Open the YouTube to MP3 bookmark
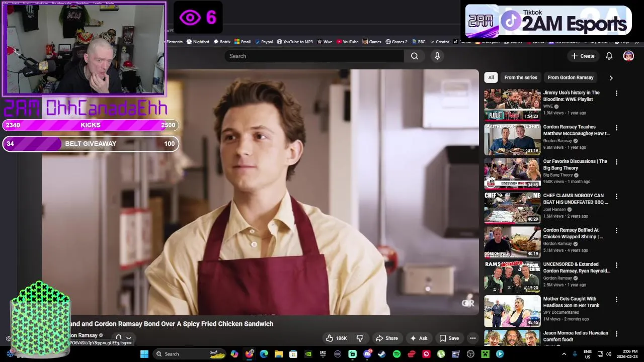Screen dimensions: 644x362 (295, 42)
